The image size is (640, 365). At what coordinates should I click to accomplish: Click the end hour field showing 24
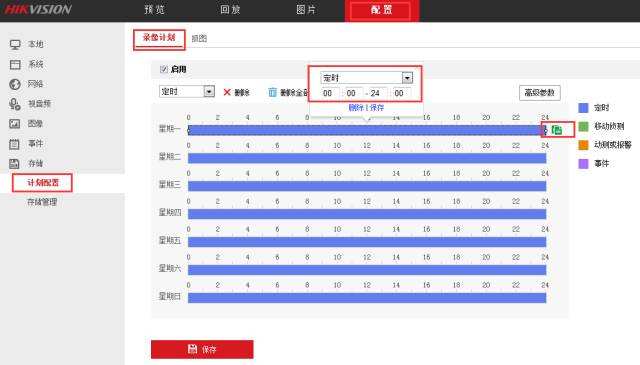click(x=378, y=93)
